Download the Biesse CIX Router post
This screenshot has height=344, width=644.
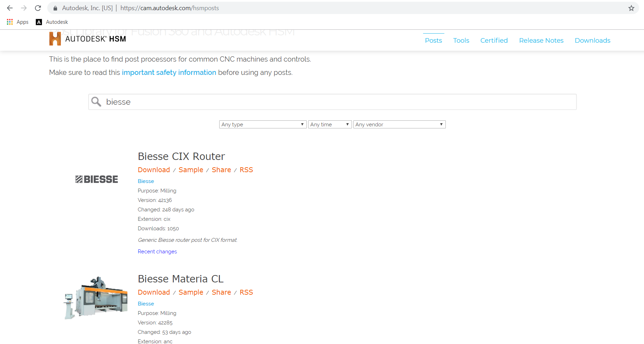click(153, 170)
